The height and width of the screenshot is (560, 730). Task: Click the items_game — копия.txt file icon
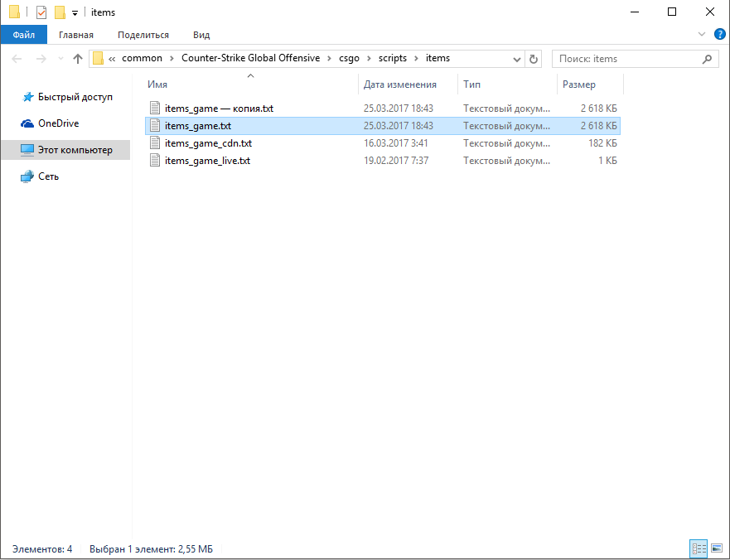click(155, 108)
